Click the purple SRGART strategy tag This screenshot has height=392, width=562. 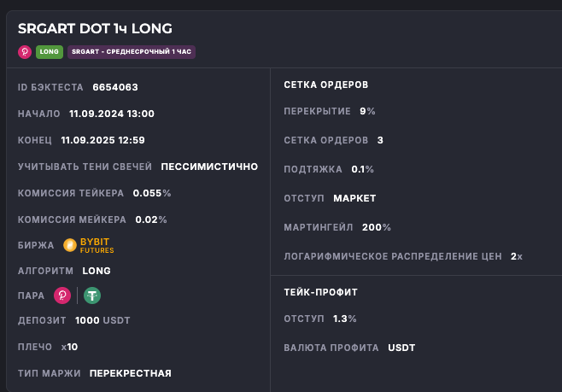pyautogui.click(x=131, y=52)
